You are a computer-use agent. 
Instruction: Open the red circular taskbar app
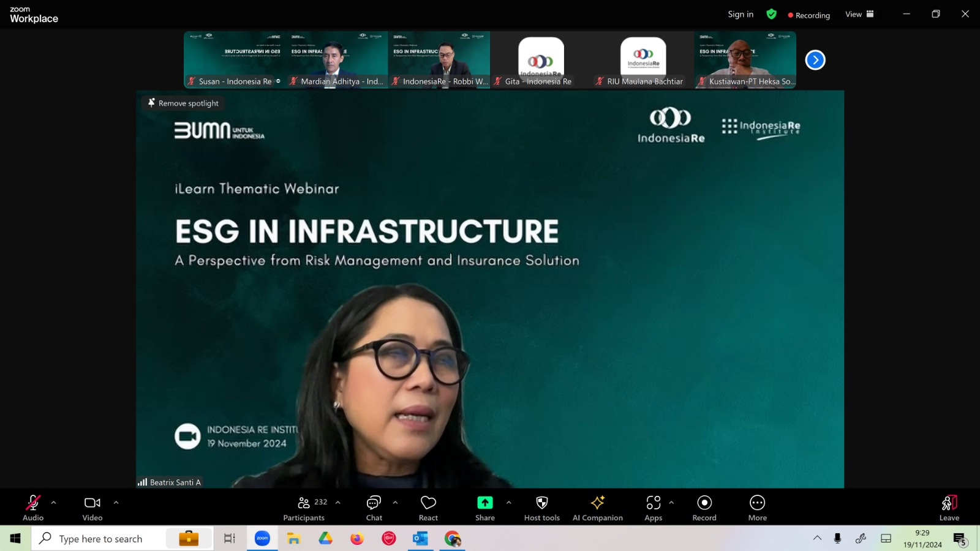389,538
